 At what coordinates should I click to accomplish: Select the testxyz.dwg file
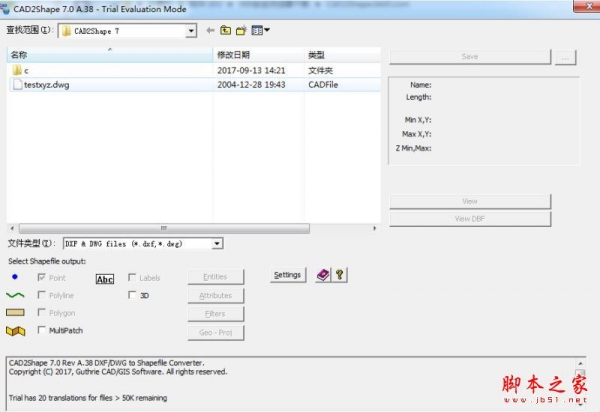(41, 85)
